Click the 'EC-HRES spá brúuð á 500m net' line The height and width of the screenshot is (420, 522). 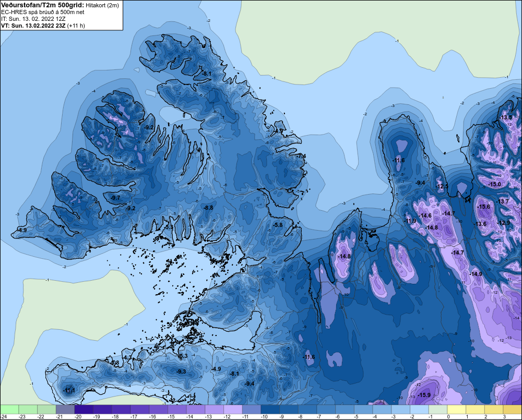pos(43,12)
